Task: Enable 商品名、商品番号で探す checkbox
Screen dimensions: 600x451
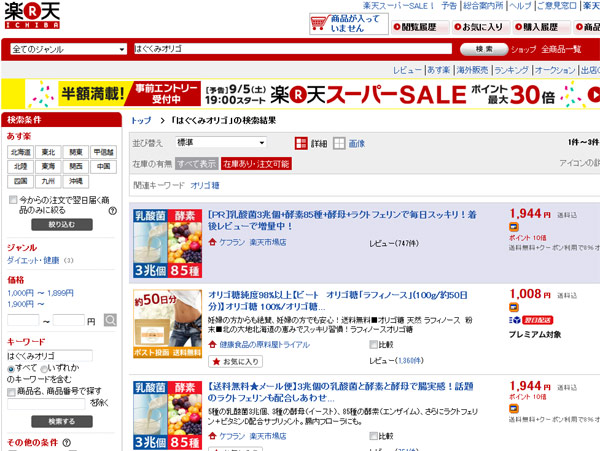Action: click(x=11, y=392)
